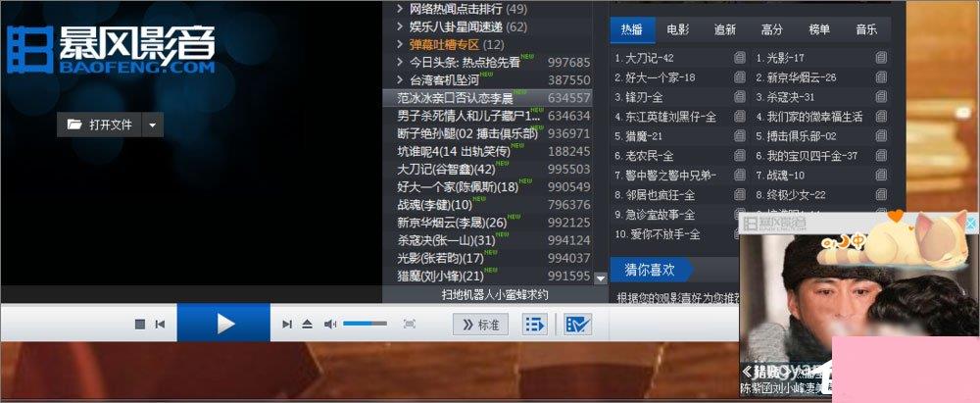Skip to the previous track

click(x=160, y=325)
